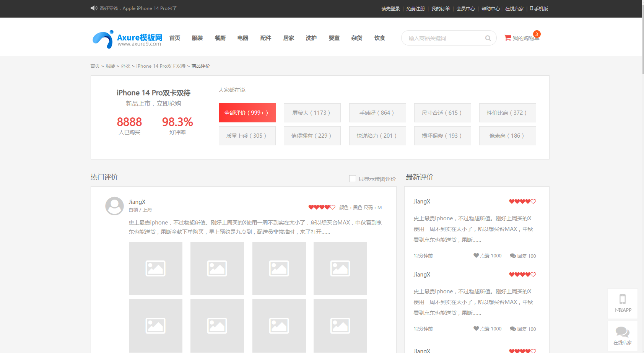
Task: Click JiangX's avatar in the hot review
Action: pyautogui.click(x=114, y=206)
